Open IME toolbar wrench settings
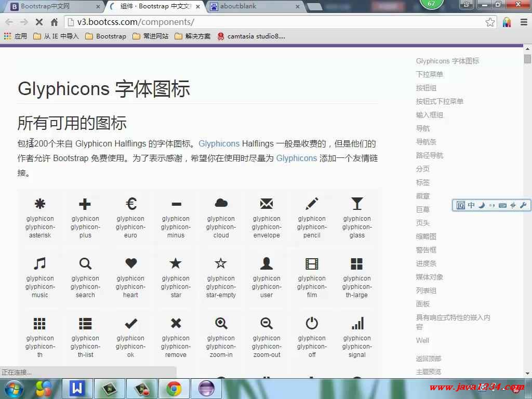 click(523, 205)
